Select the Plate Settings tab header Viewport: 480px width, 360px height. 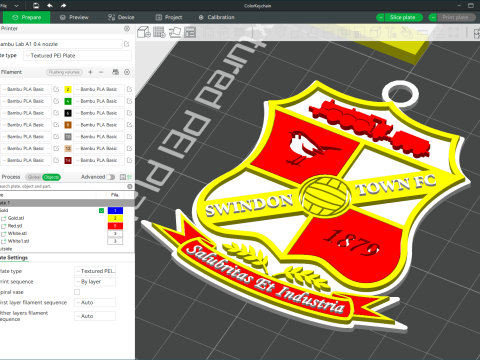14,258
